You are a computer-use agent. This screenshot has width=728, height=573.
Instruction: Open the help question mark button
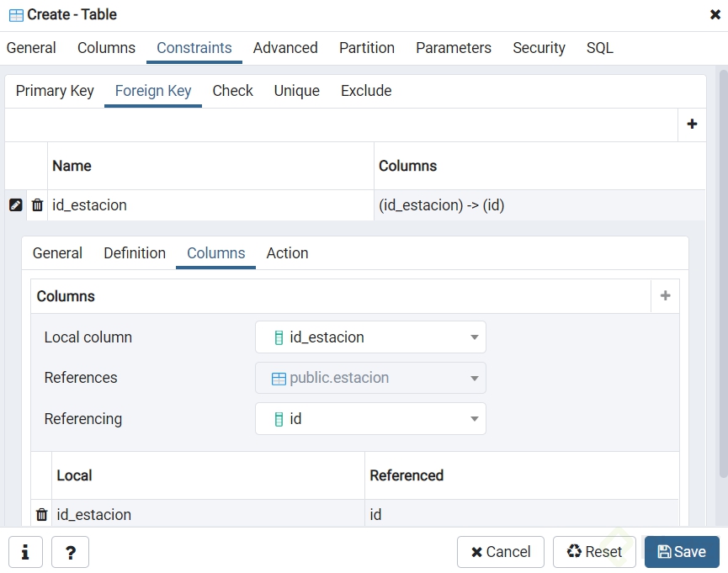[70, 552]
